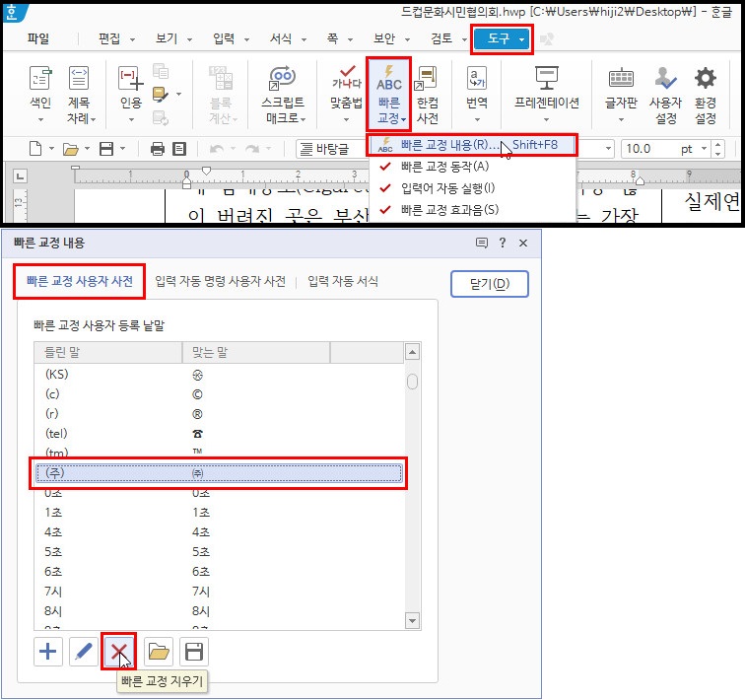Screen dimensions: 745x700
Task: Disable 빠른 교정 효과음(S) option
Action: (x=449, y=209)
